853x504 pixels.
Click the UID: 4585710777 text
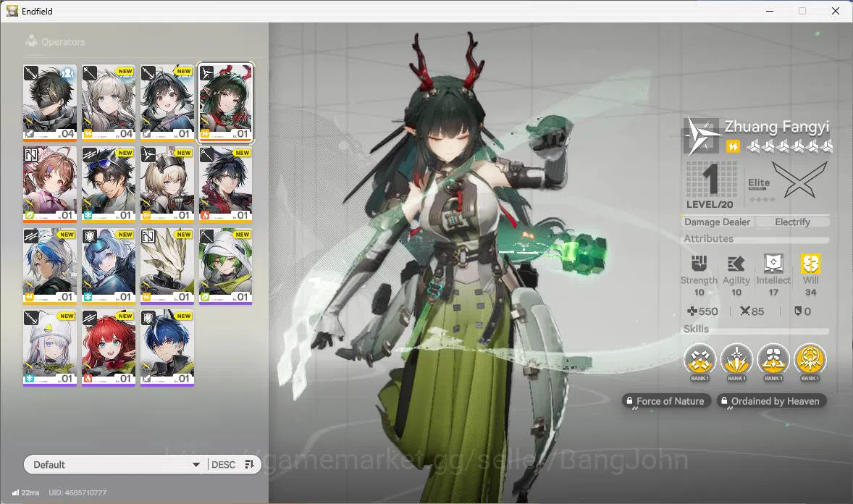pos(77,492)
